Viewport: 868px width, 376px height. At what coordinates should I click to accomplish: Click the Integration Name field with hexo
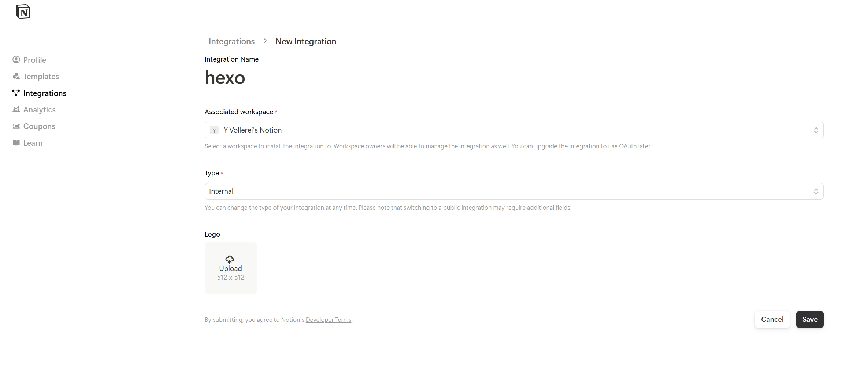click(225, 78)
